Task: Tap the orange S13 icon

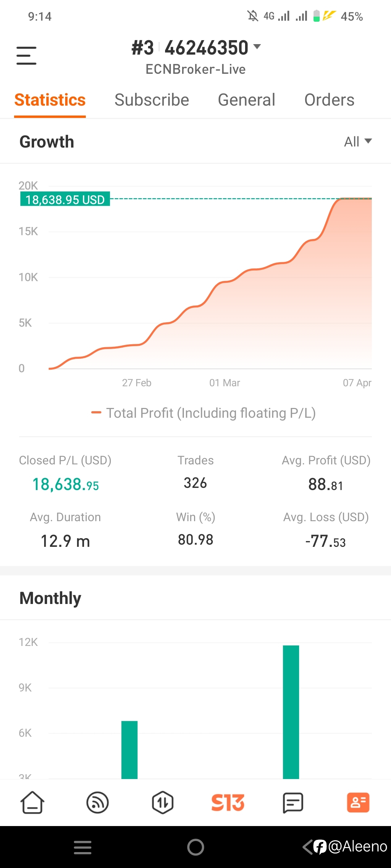Action: pyautogui.click(x=228, y=803)
